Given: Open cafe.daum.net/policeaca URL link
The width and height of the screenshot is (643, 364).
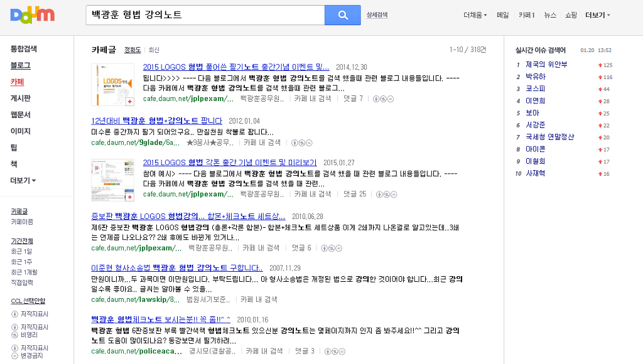Looking at the screenshot, I should pyautogui.click(x=136, y=351).
